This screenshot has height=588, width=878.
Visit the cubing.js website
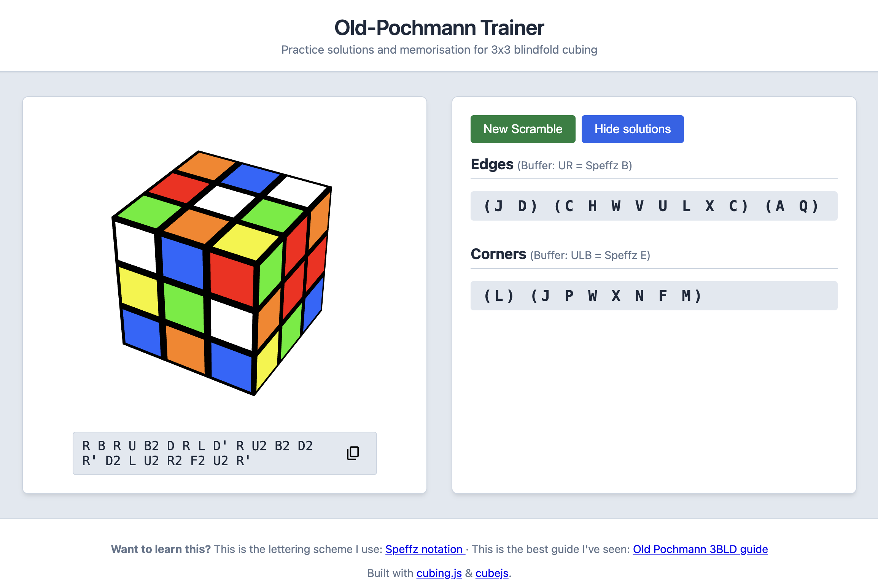pyautogui.click(x=439, y=573)
